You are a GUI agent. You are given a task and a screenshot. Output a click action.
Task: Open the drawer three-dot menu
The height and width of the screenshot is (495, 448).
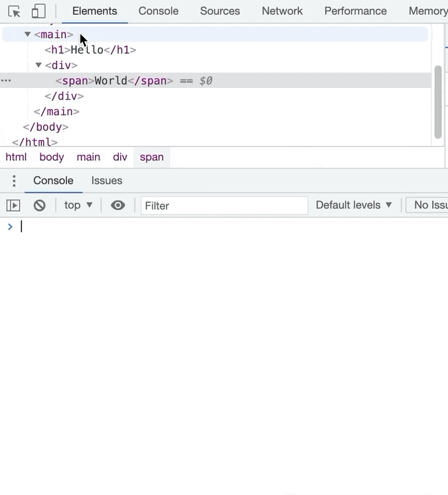coord(14,181)
